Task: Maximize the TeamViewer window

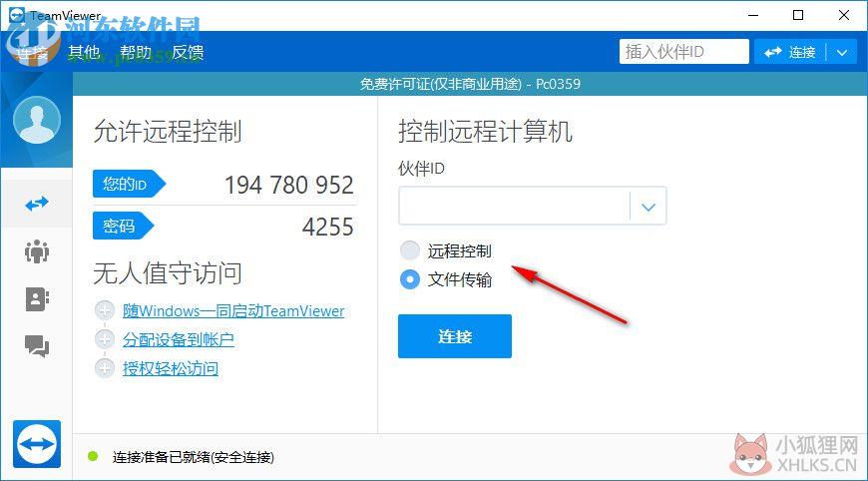Action: coord(798,15)
